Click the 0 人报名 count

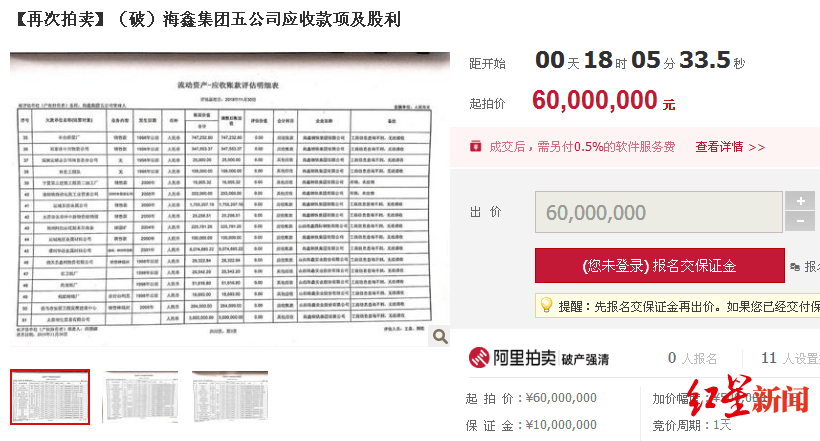click(692, 358)
